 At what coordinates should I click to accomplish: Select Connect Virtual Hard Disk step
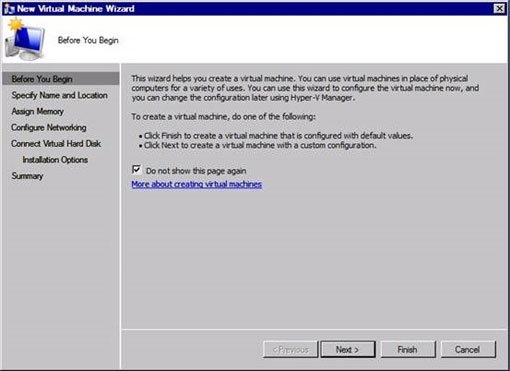(x=56, y=144)
